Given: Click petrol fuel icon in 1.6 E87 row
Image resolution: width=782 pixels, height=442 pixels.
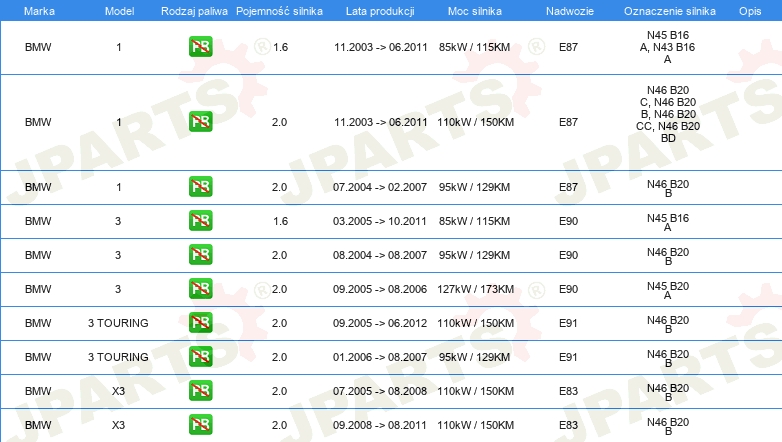Looking at the screenshot, I should click(200, 47).
